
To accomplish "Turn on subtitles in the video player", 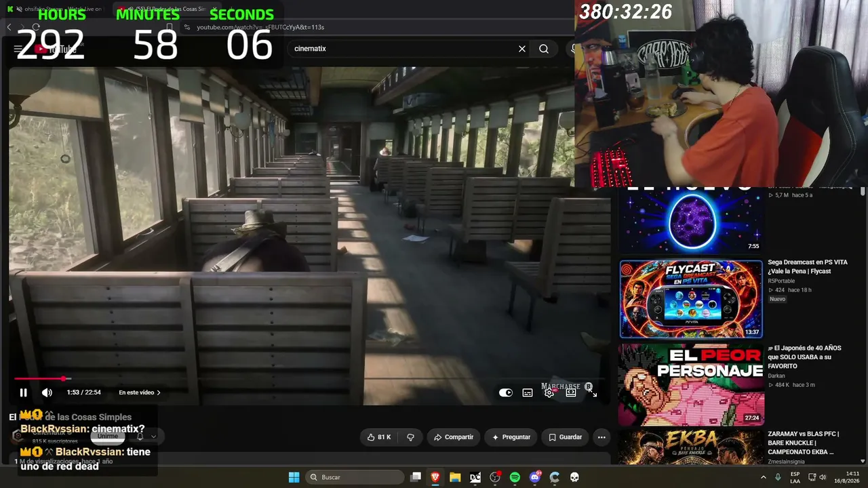I will point(528,392).
